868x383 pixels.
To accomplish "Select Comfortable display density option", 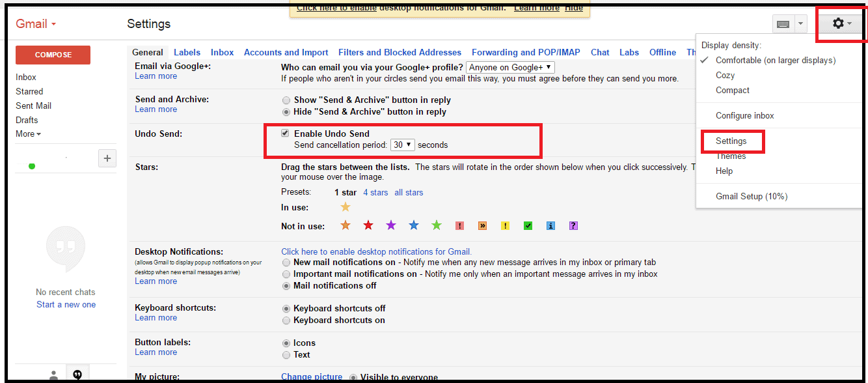I will pyautogui.click(x=776, y=61).
